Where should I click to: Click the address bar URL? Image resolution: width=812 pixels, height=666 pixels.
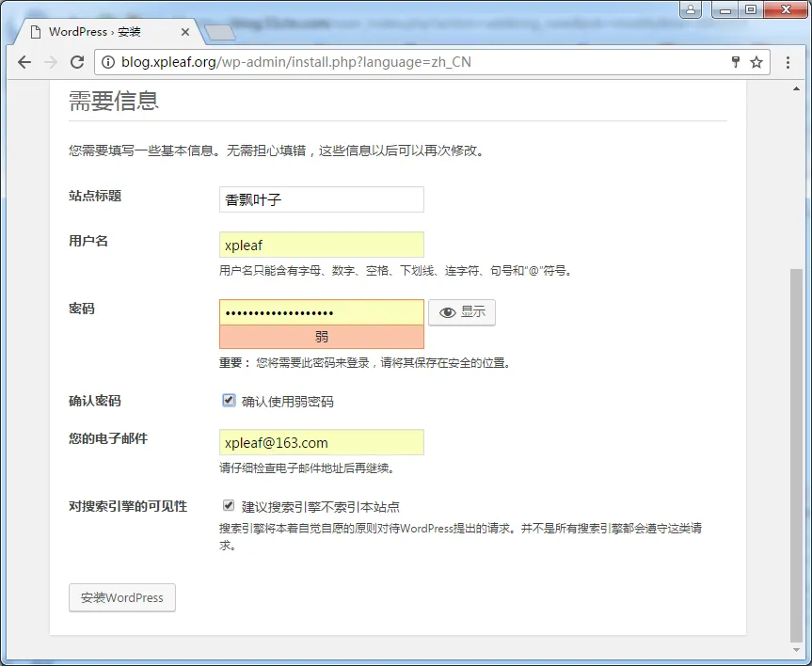(296, 62)
